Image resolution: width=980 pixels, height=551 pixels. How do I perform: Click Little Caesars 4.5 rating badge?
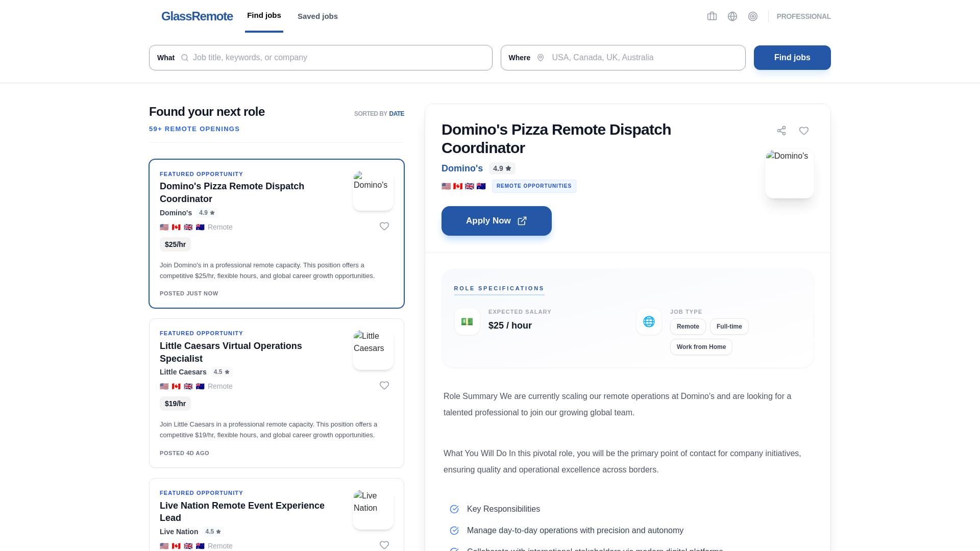point(222,372)
